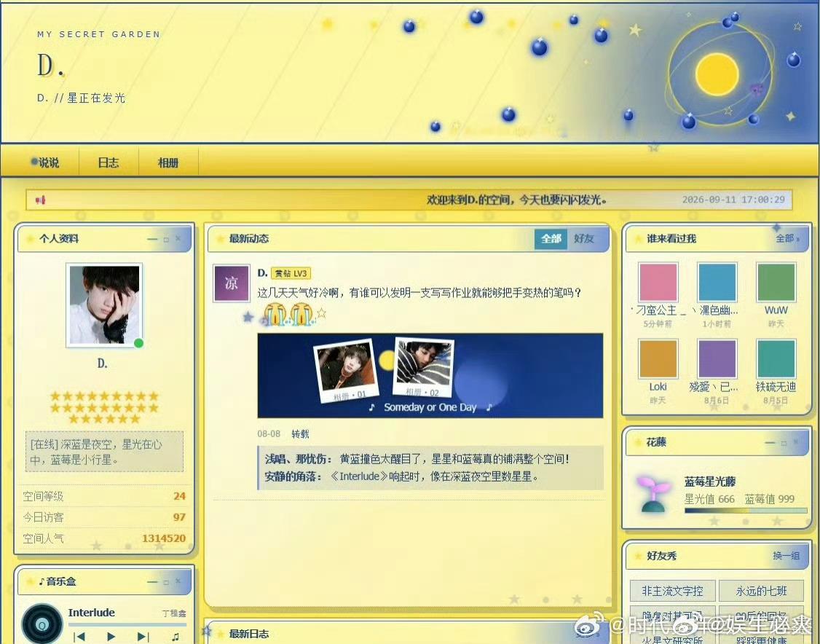Click the 转载 link under the post
820x644 pixels.
[300, 433]
